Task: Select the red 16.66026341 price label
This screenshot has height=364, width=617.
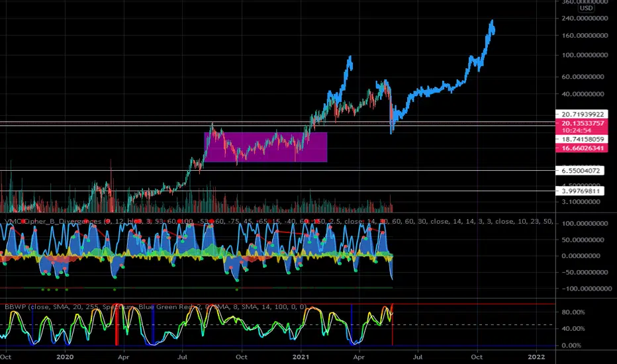Action: point(582,148)
